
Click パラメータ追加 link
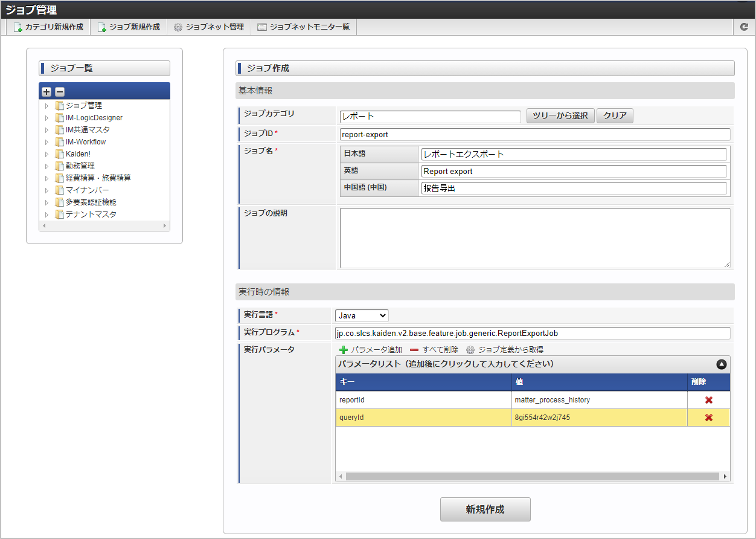371,350
